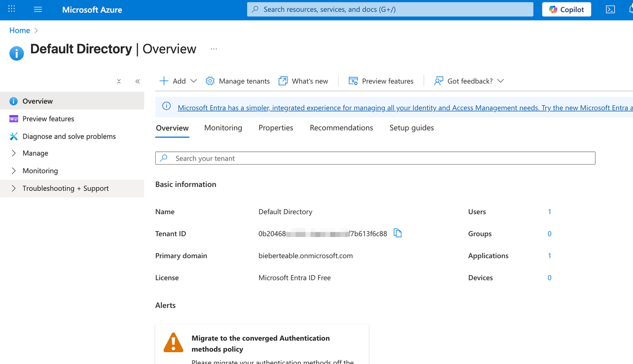Viewport: 633px width, 364px height.
Task: Copy the Tenant ID to clipboard
Action: point(398,233)
